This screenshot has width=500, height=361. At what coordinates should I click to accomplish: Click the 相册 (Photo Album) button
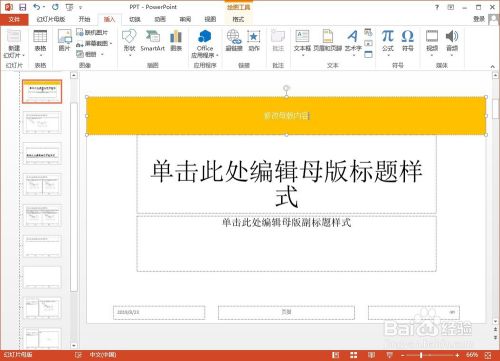click(x=86, y=54)
